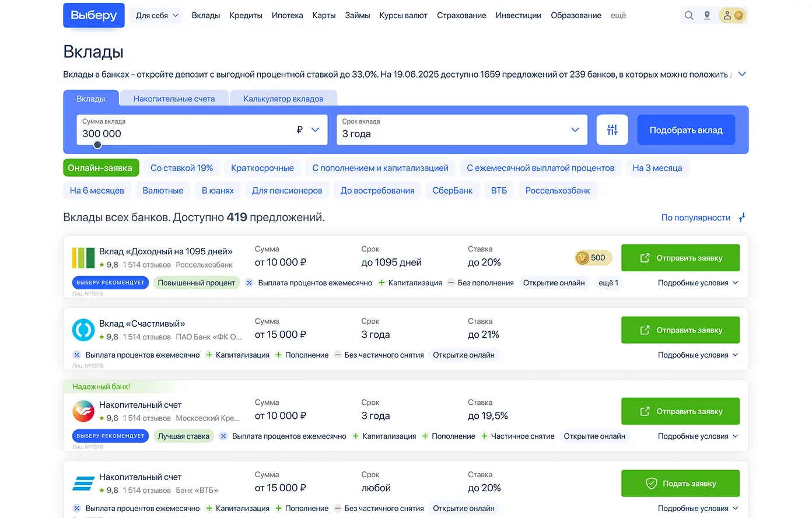Expand the Для себя menu
Screen dimensions: 812x518
click(x=156, y=16)
